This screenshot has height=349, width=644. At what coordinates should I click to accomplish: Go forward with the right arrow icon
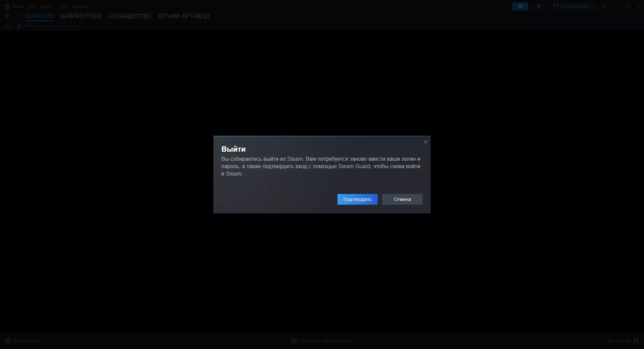point(18,16)
